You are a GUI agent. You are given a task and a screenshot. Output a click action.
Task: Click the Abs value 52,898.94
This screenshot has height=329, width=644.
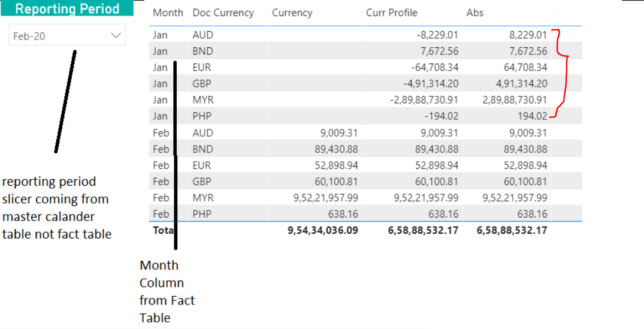[x=525, y=165]
